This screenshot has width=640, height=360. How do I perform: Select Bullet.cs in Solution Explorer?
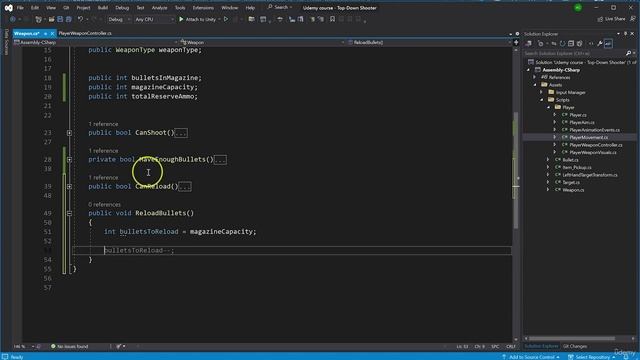coord(570,160)
